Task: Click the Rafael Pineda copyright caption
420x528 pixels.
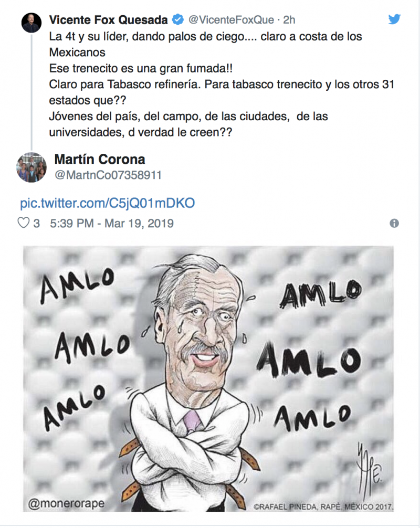Action: point(323,506)
